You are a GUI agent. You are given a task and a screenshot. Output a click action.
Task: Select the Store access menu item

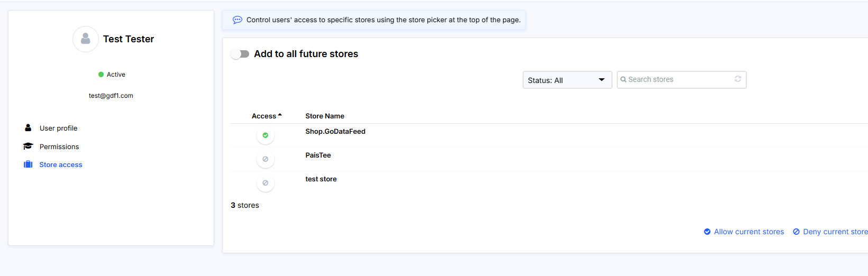[61, 164]
